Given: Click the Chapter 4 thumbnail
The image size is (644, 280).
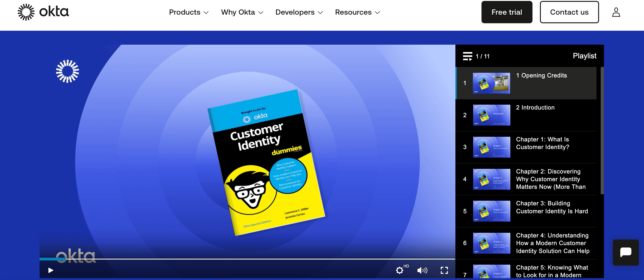Looking at the screenshot, I should pyautogui.click(x=491, y=243).
